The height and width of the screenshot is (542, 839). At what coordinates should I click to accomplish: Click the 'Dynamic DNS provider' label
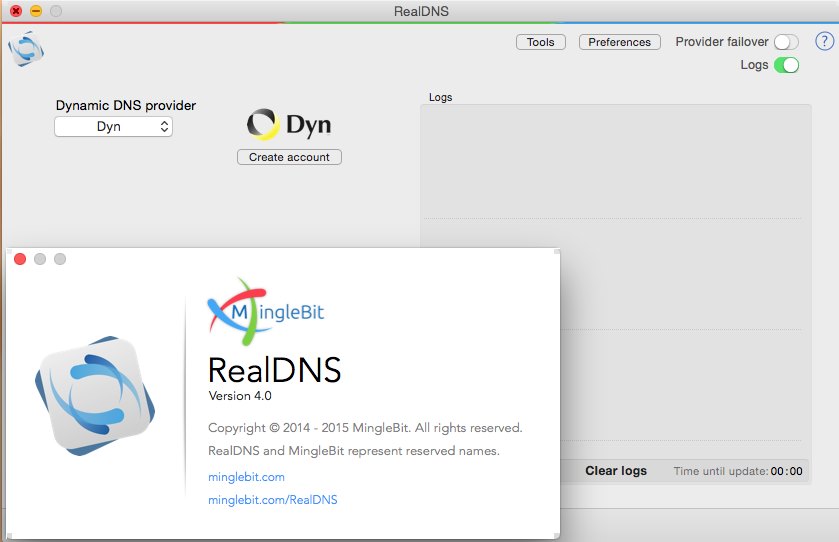pos(126,105)
